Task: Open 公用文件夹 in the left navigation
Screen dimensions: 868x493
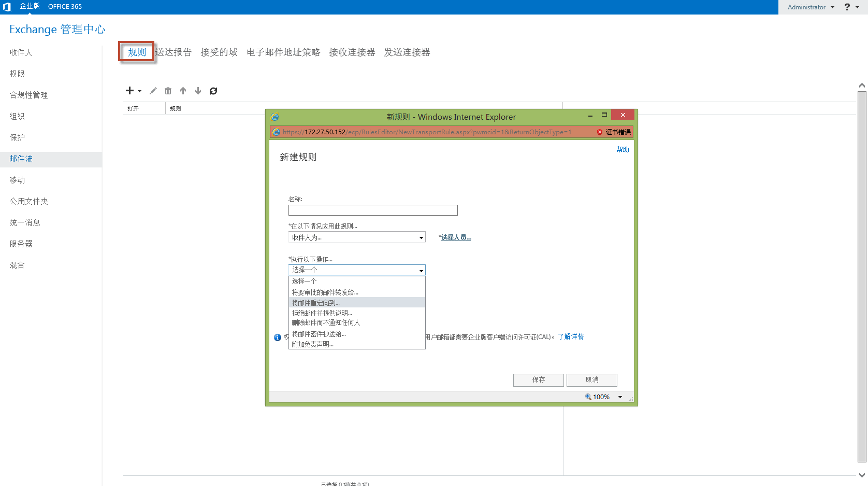Action: coord(28,201)
